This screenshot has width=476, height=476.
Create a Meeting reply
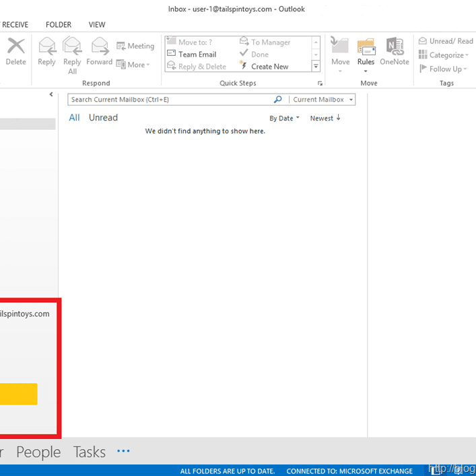[x=135, y=46]
